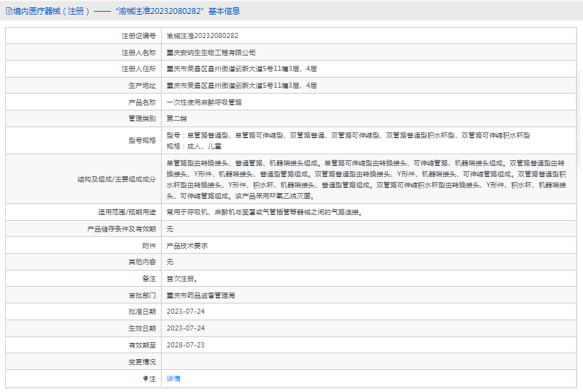Viewport: 583px width, 392px height.
Task: Click the 境内医疗器械（注册）header title
Action: 51,11
